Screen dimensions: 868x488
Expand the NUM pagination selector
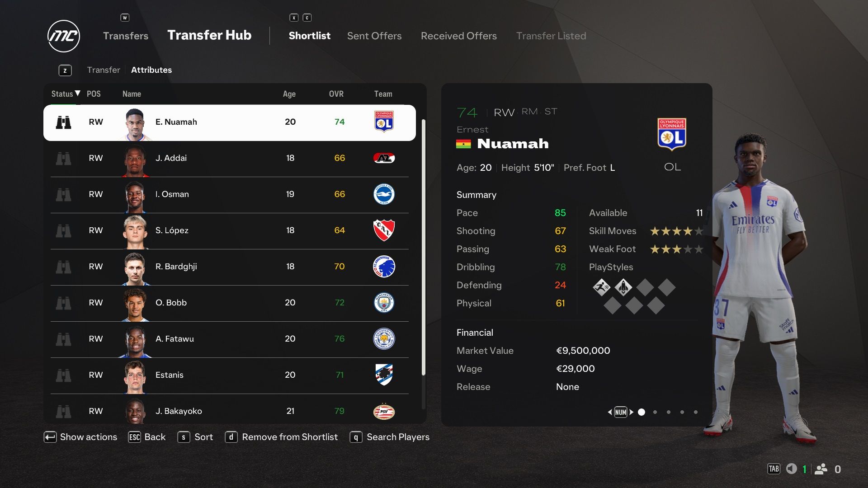(619, 412)
